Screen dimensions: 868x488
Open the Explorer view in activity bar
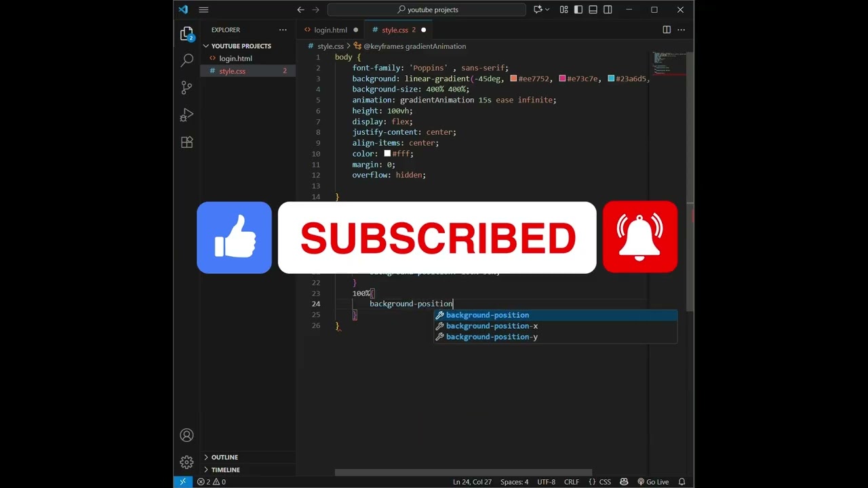click(x=187, y=34)
